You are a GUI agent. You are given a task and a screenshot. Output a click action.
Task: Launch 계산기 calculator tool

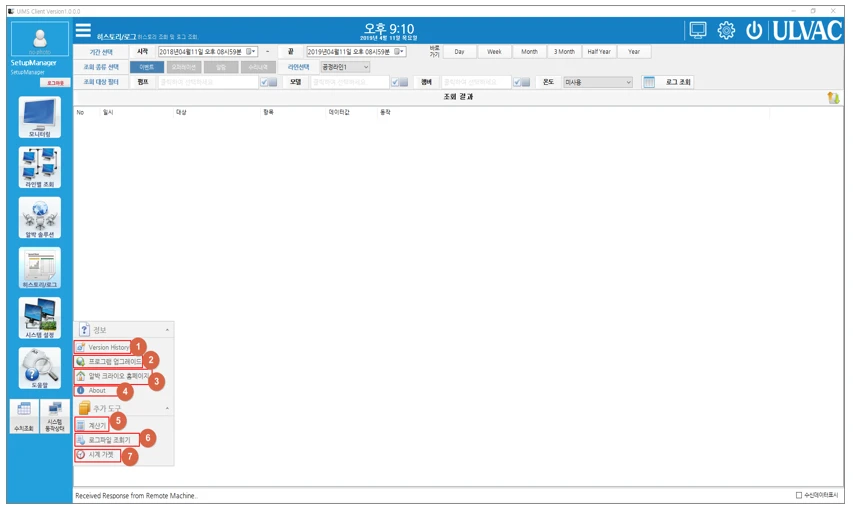coord(91,425)
